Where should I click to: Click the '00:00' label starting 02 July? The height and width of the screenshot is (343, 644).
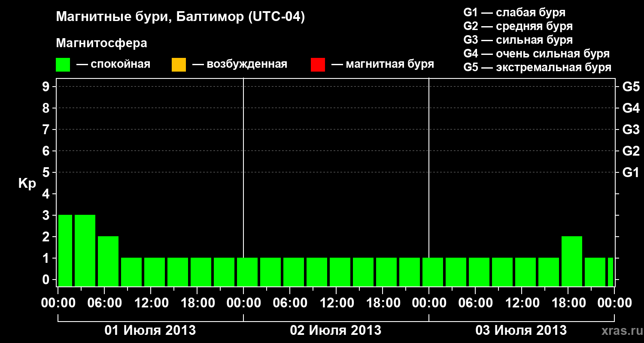click(x=243, y=303)
